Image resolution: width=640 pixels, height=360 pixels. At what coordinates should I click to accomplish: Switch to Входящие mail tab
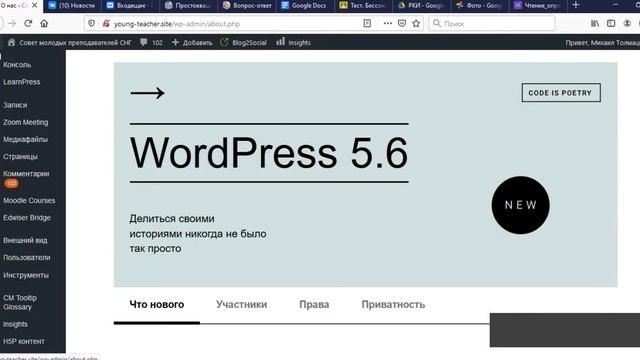coord(129,5)
